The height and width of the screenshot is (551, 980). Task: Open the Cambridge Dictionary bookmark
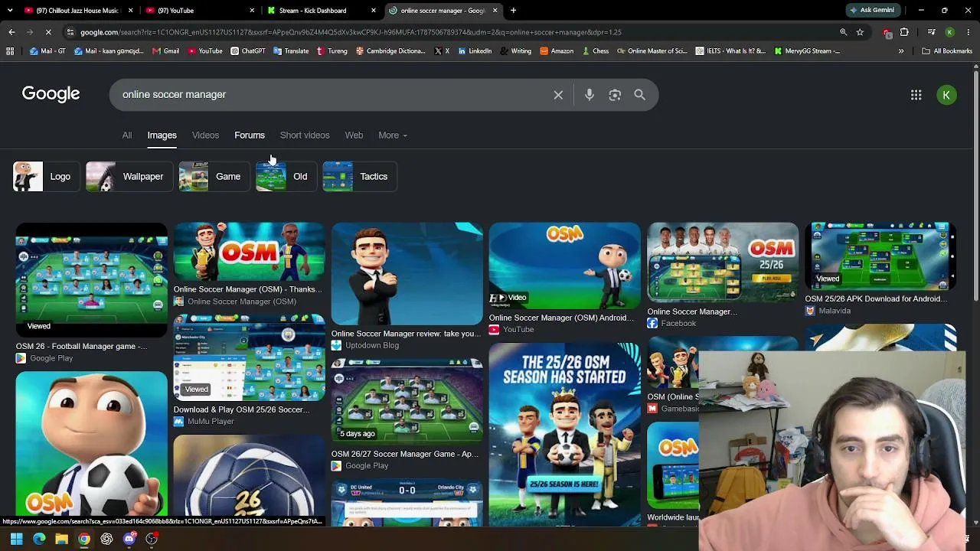(390, 51)
